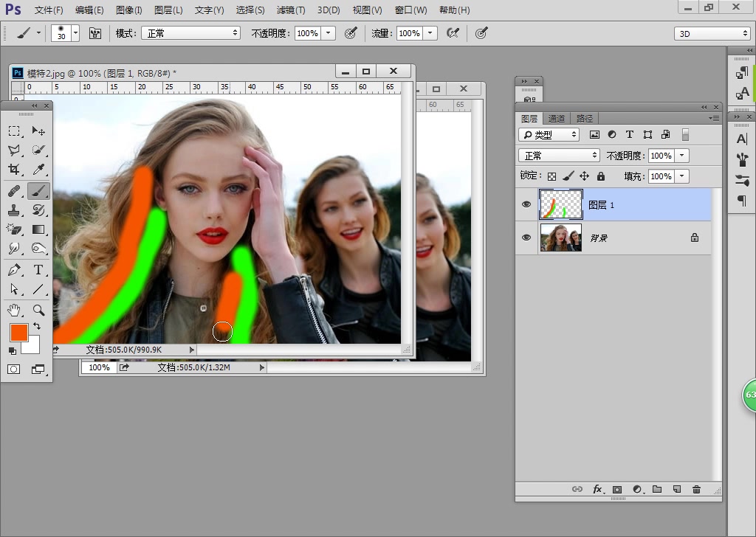The width and height of the screenshot is (756, 537).
Task: Hide 图层 1 using its eye icon
Action: click(526, 204)
